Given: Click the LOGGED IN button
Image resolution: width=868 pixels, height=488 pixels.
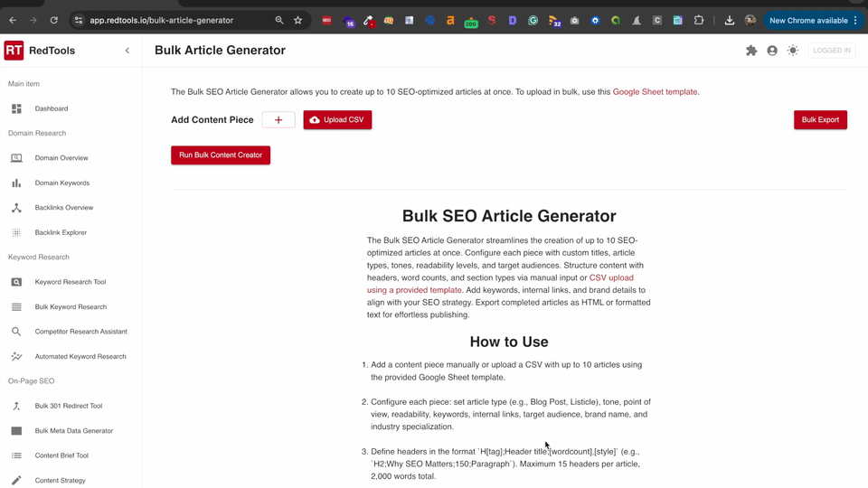Looking at the screenshot, I should 832,51.
